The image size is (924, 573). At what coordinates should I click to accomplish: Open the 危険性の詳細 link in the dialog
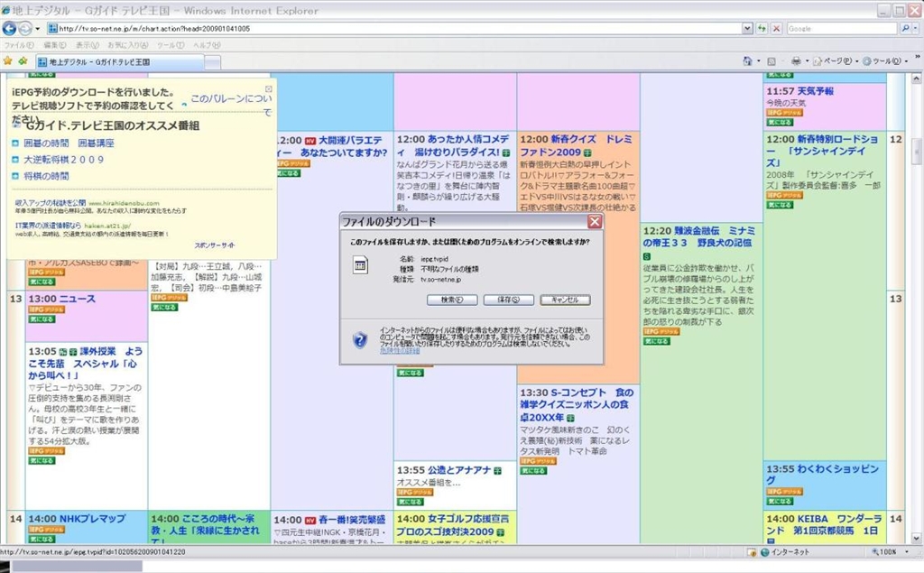pos(400,351)
